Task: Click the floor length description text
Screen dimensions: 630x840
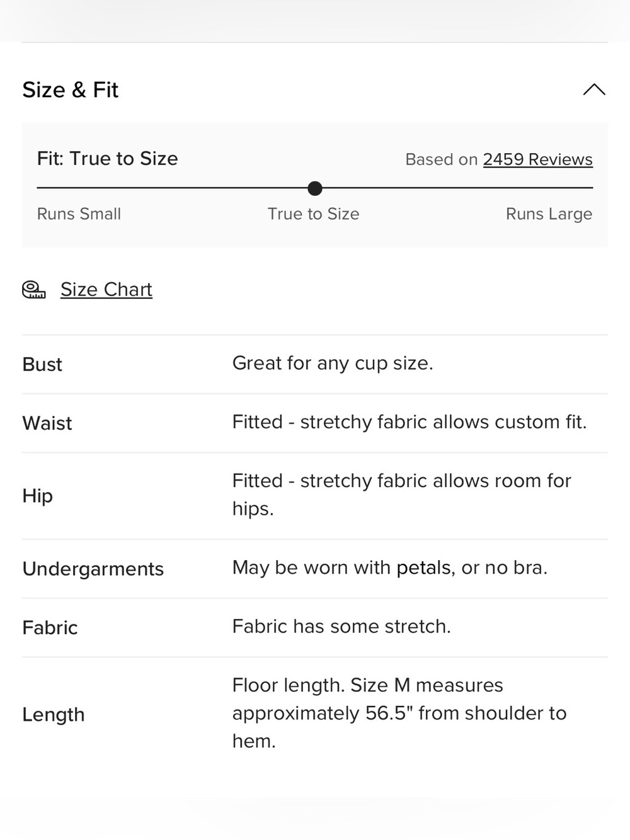Action: click(399, 713)
